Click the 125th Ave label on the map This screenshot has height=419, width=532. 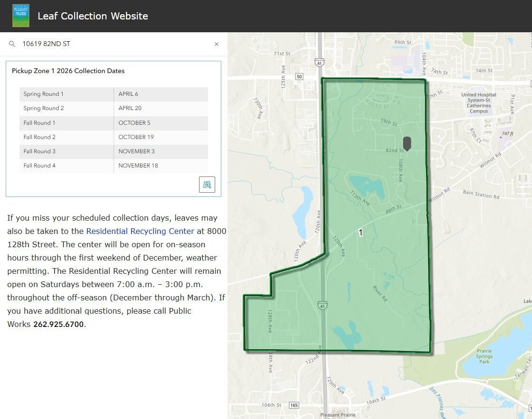(x=283, y=77)
